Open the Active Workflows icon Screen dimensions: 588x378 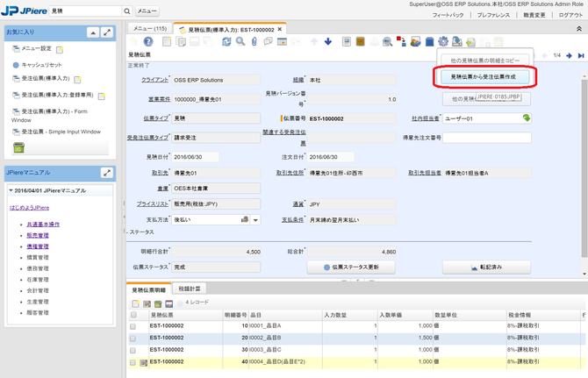pyautogui.click(x=401, y=41)
